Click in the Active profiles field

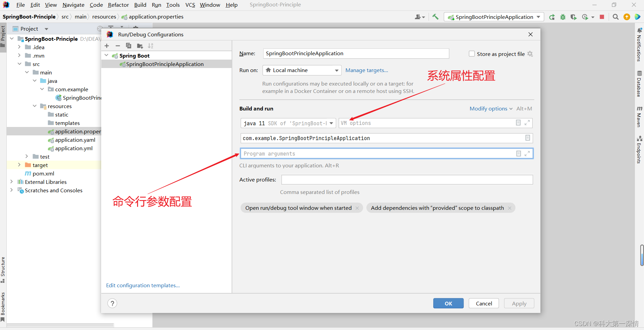[x=407, y=179]
